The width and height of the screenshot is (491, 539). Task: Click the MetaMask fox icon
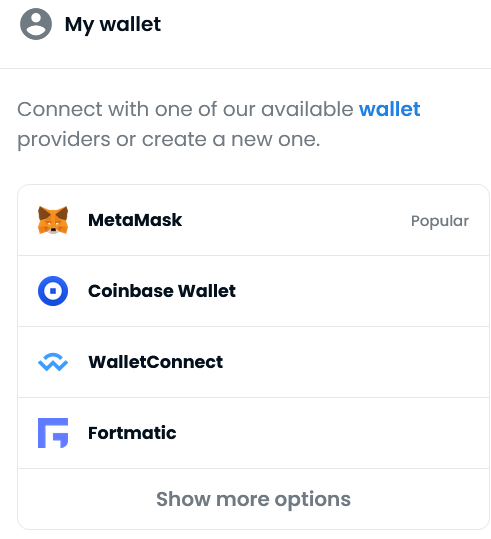(x=53, y=220)
